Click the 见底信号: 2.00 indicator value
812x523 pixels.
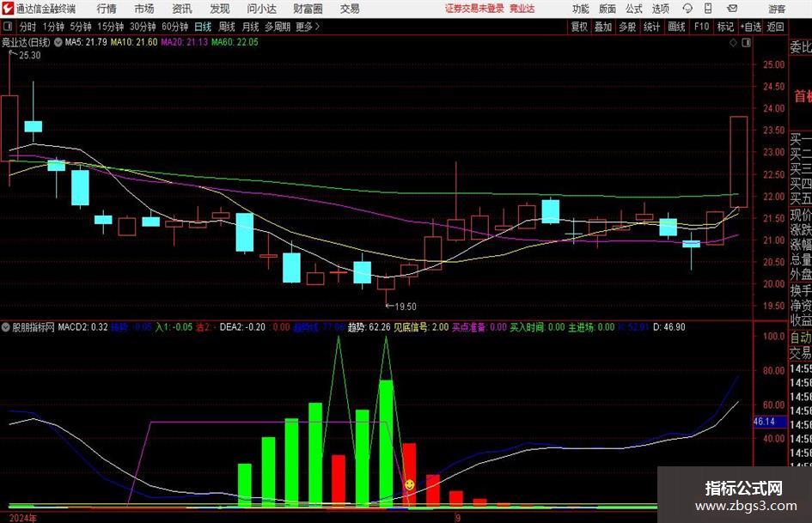pos(422,327)
